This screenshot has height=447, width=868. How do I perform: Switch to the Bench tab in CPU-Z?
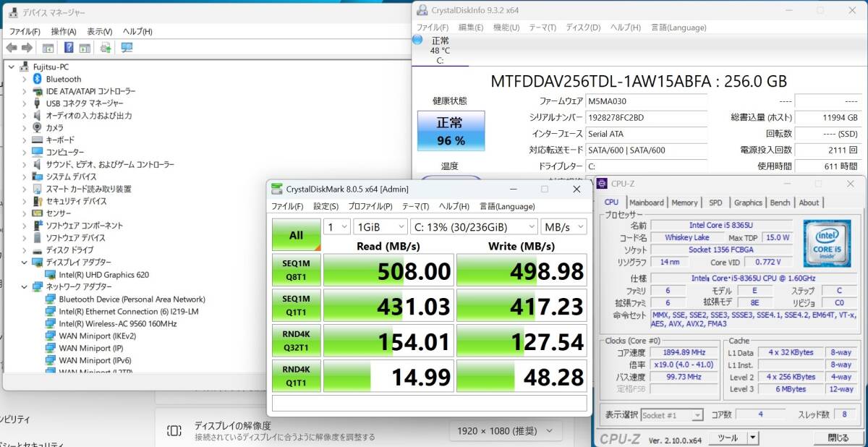click(780, 203)
